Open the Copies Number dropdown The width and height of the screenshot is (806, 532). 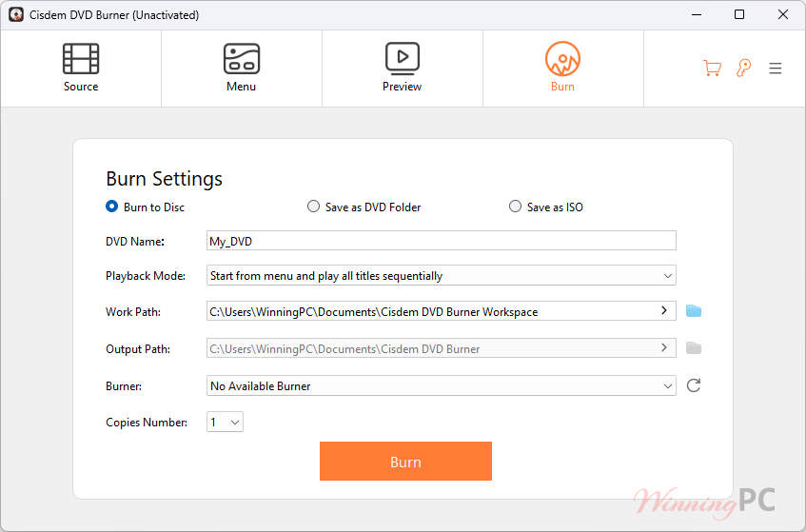click(x=225, y=422)
